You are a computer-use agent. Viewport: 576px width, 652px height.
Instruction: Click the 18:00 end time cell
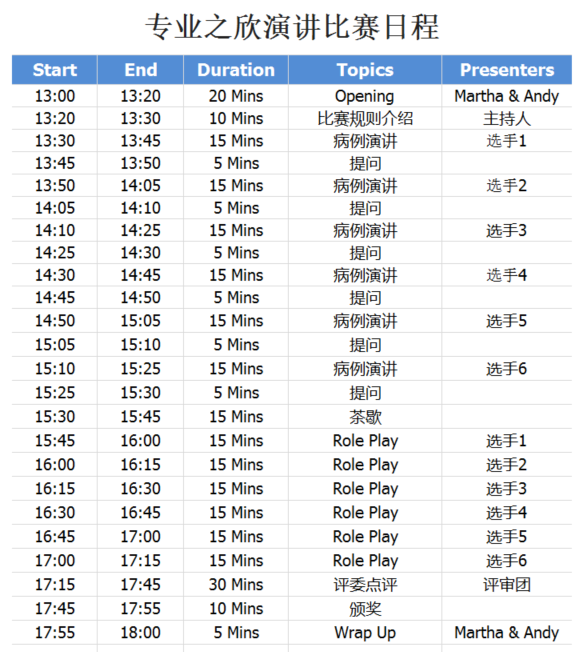[141, 633]
